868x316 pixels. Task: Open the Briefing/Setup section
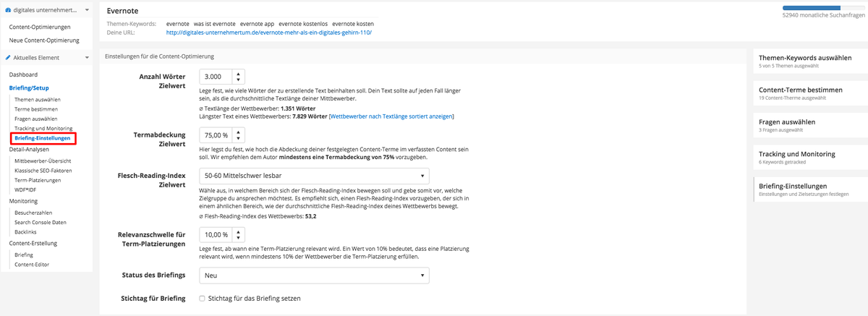point(29,87)
